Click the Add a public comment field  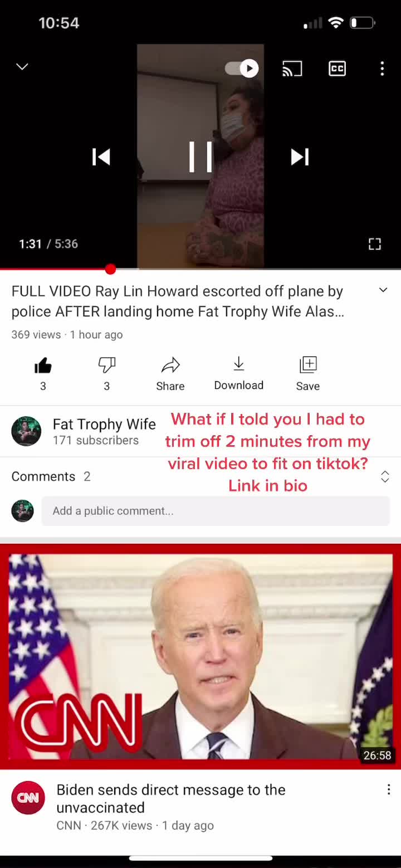pyautogui.click(x=216, y=511)
